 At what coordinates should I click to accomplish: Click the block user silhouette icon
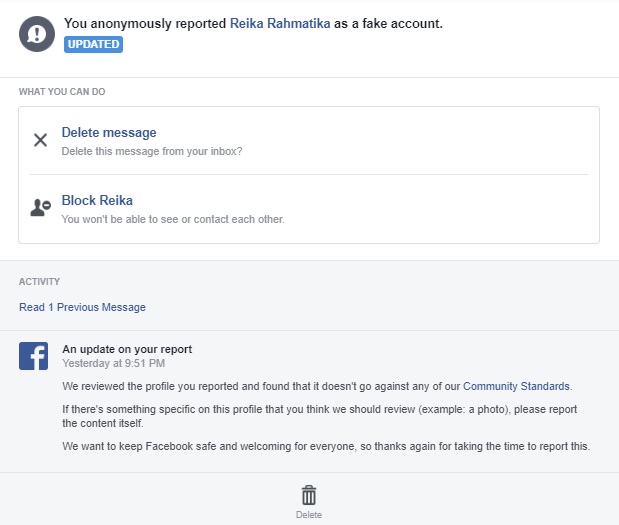pyautogui.click(x=40, y=208)
